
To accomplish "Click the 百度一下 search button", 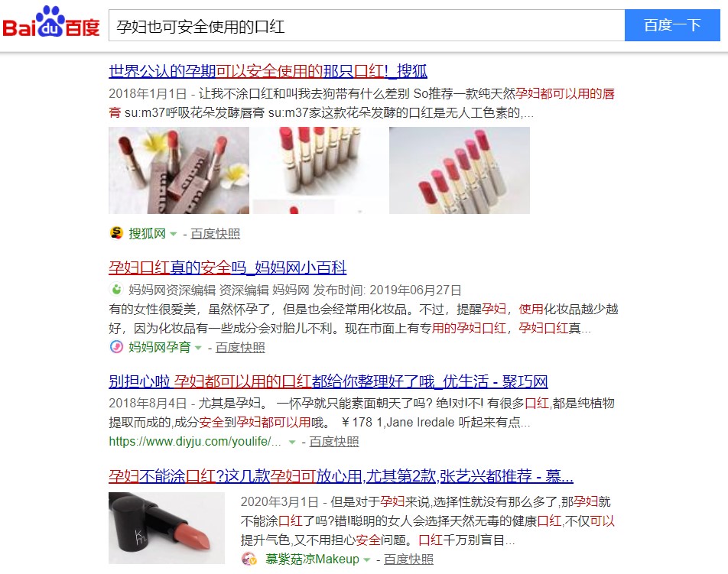I will [672, 25].
